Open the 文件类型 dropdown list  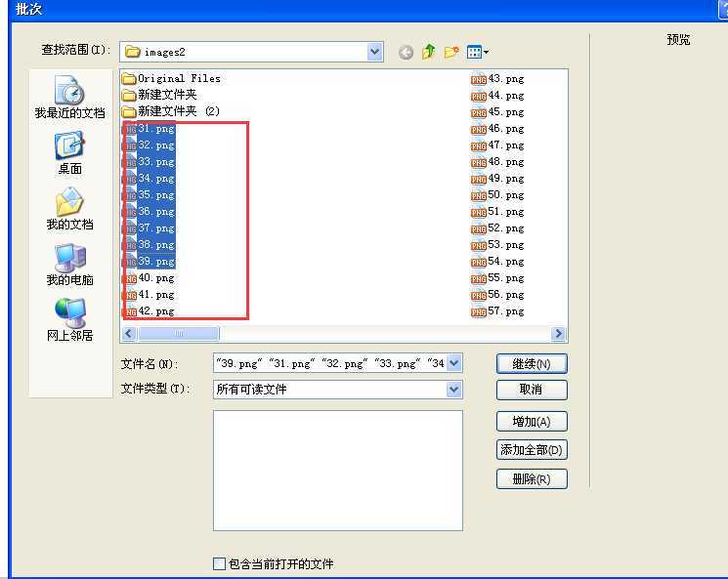tap(454, 390)
